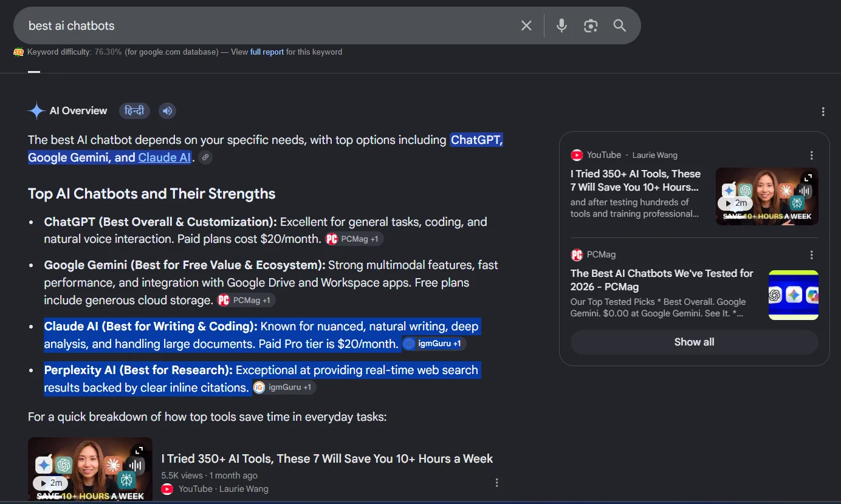The height and width of the screenshot is (504, 841).
Task: Open the igmGuru +1 citation after Perplexity AI
Action: pyautogui.click(x=284, y=387)
